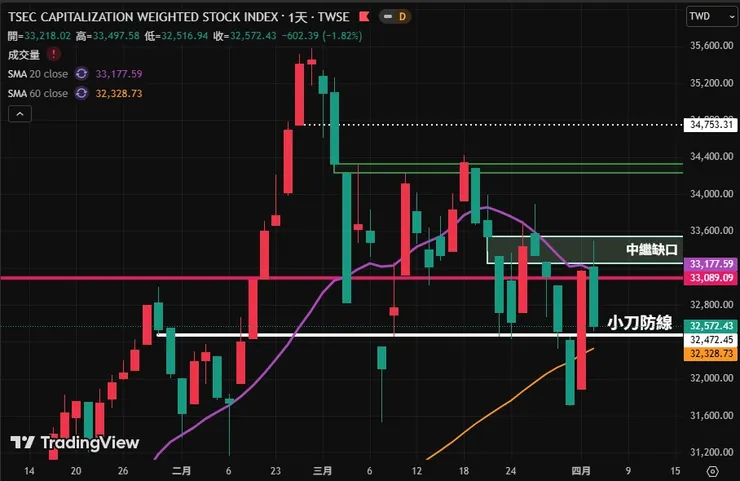Click the 31,200.00 price scale label
740x481 pixels.
click(x=711, y=452)
